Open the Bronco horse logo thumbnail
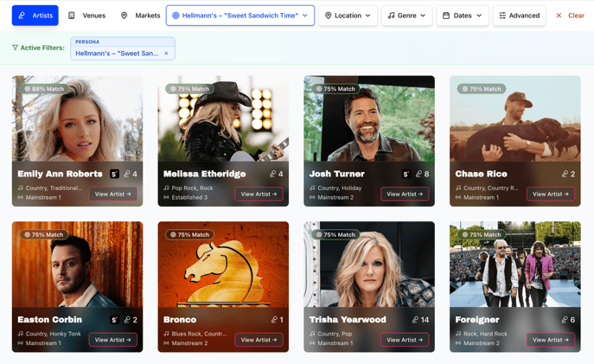 point(223,265)
